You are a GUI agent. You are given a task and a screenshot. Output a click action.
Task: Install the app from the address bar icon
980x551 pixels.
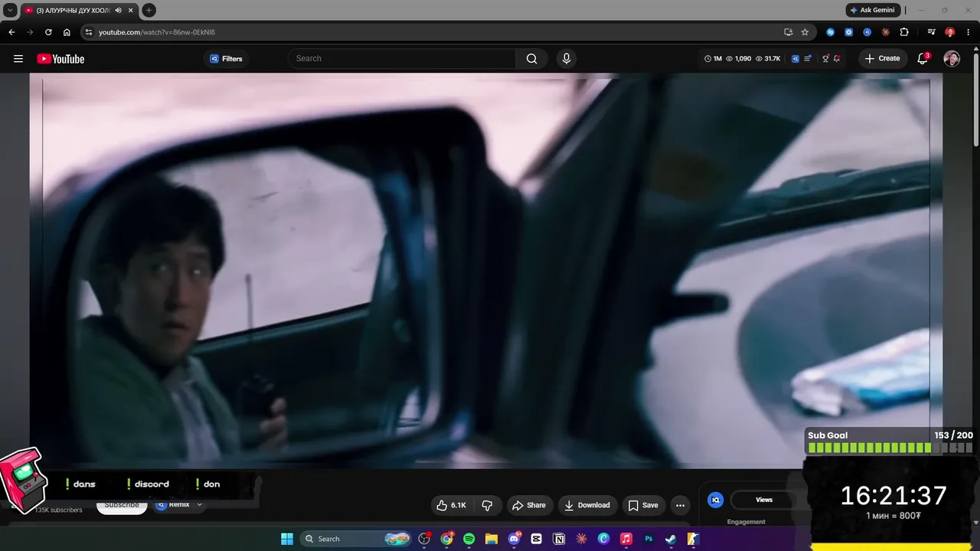tap(788, 32)
